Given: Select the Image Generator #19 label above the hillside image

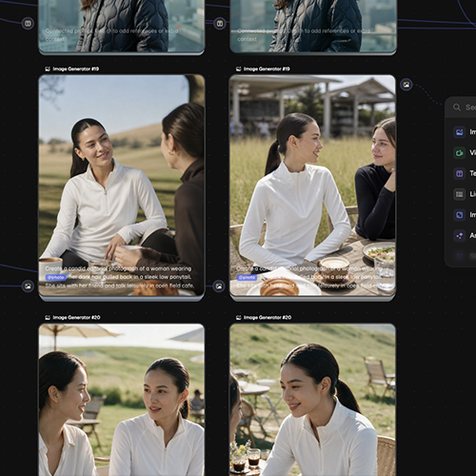Looking at the screenshot, I should point(72,69).
